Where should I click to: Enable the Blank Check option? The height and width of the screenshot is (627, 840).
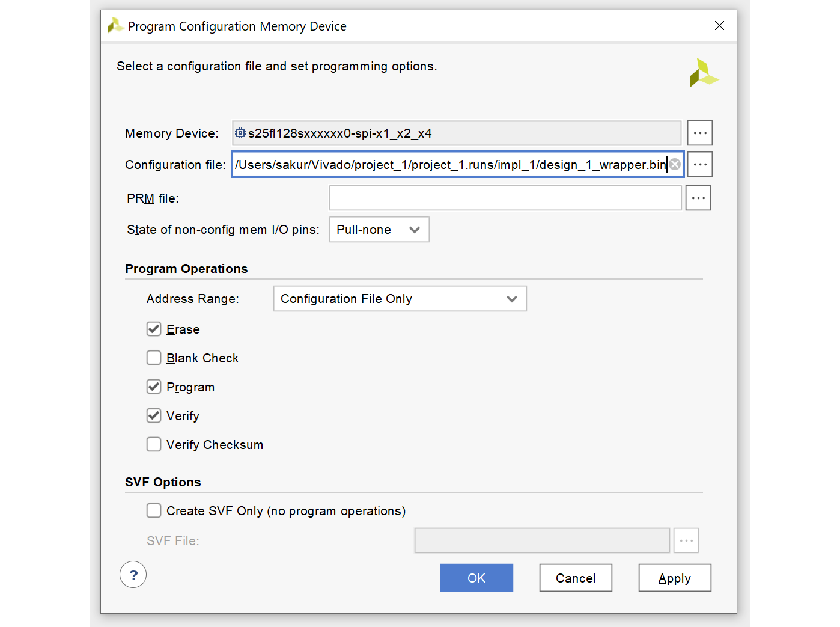[x=154, y=358]
